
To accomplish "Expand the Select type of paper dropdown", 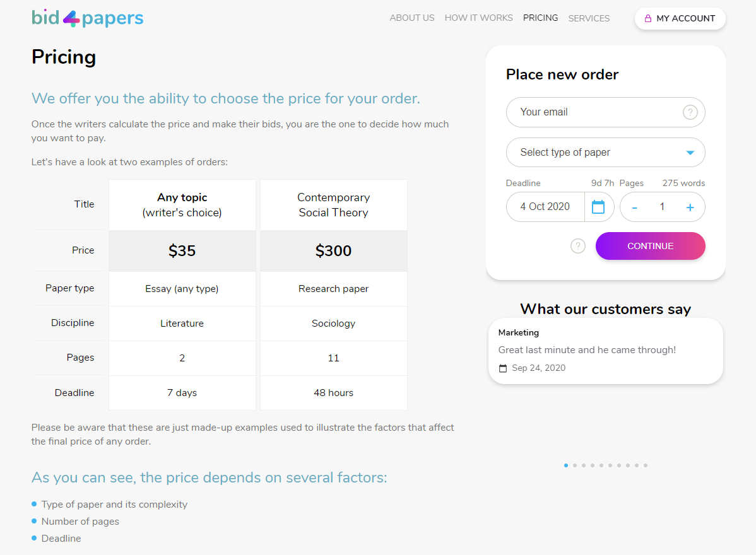I will [x=606, y=152].
